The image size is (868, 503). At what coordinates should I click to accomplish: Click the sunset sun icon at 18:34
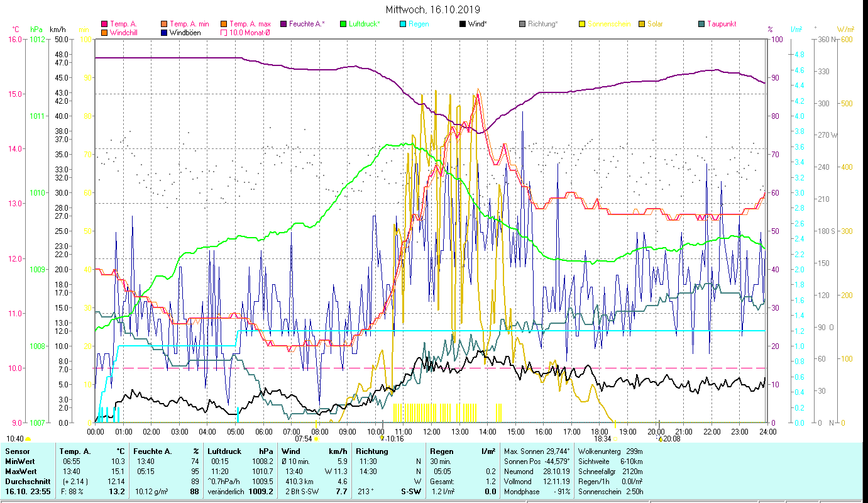pyautogui.click(x=615, y=439)
